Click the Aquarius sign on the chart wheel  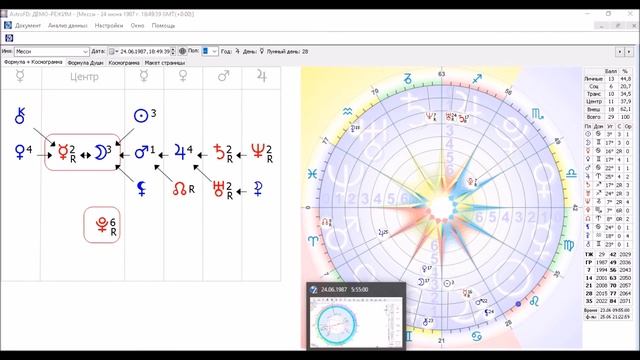click(347, 111)
